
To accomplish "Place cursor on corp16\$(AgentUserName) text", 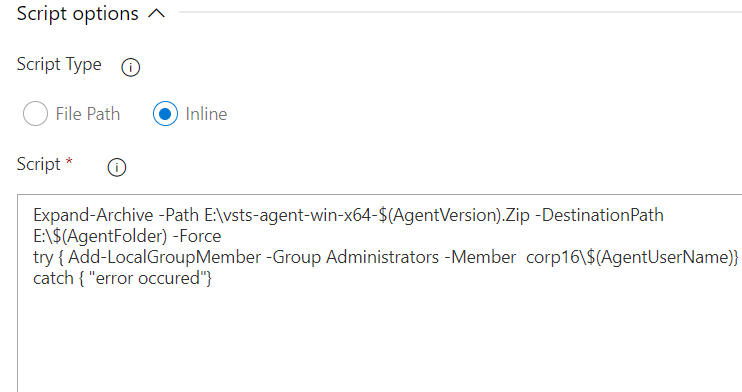I will [629, 257].
